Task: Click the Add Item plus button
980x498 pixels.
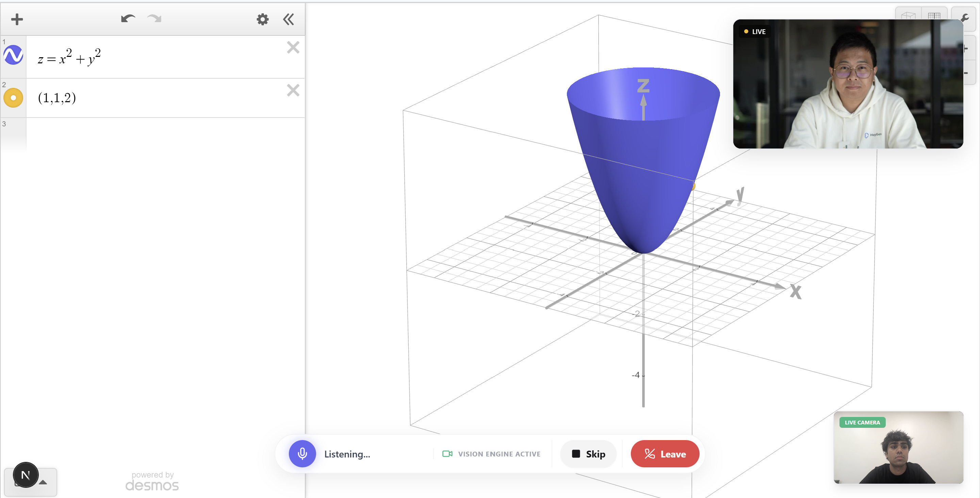Action: click(x=17, y=19)
